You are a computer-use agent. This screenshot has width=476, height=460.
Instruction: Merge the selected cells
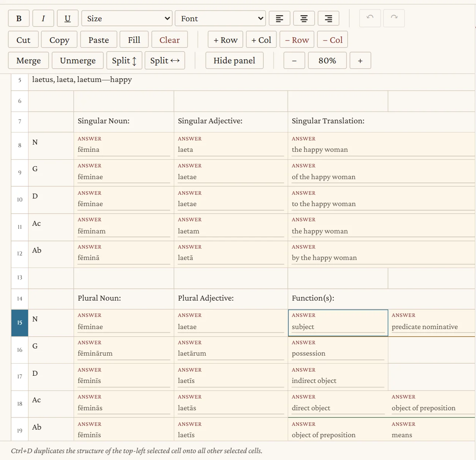coord(28,61)
